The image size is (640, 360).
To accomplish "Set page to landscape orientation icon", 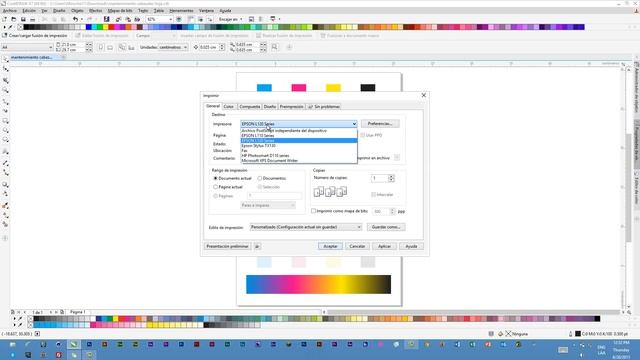I will pos(110,47).
